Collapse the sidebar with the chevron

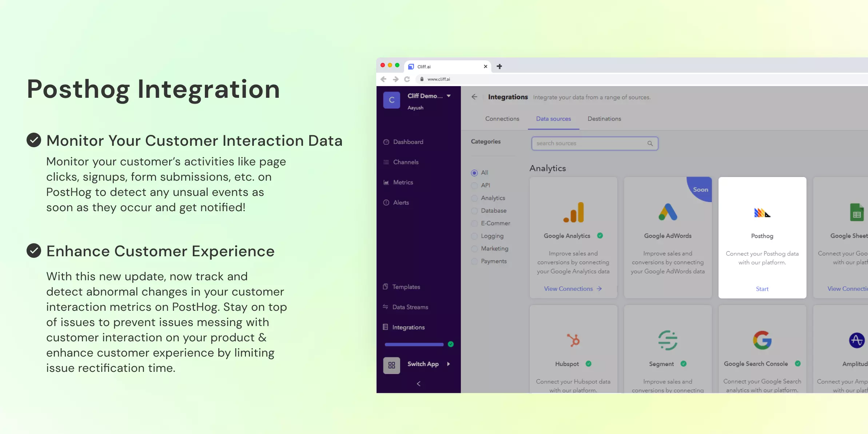(x=418, y=384)
